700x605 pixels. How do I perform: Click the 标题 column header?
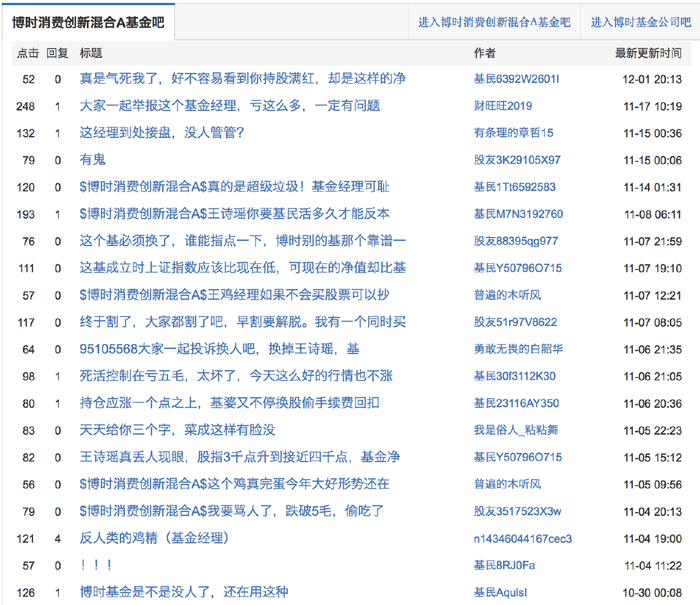coord(91,53)
